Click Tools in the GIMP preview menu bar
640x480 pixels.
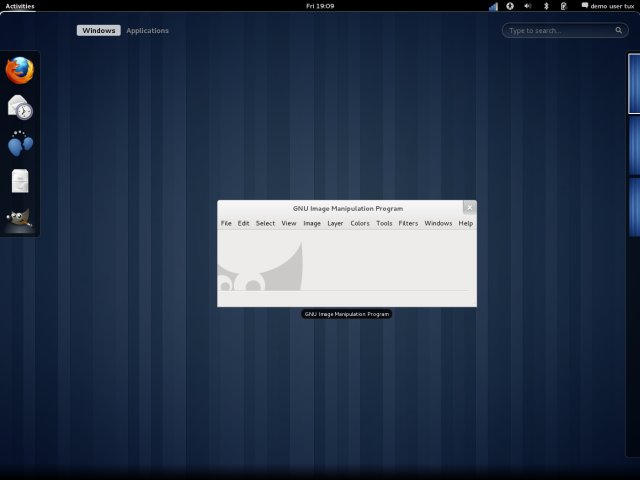coord(384,223)
